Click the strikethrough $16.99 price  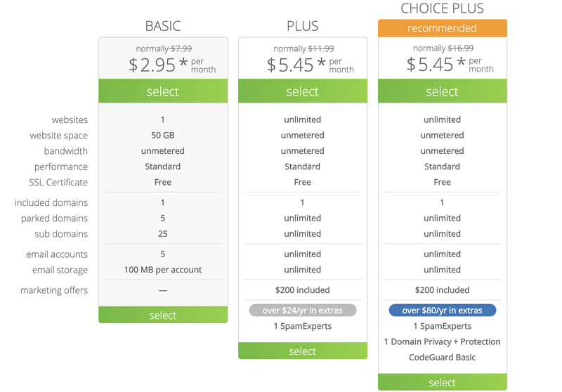[461, 48]
